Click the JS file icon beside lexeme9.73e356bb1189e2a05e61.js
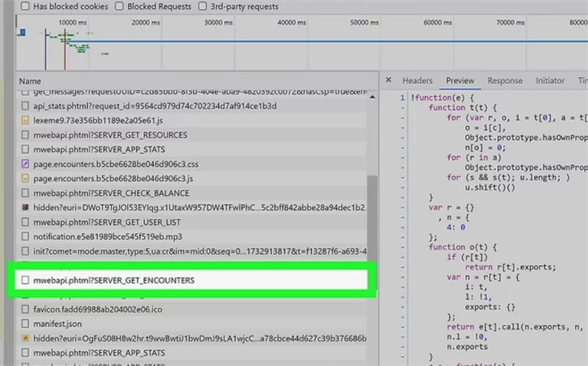This screenshot has width=588, height=366. (x=26, y=120)
